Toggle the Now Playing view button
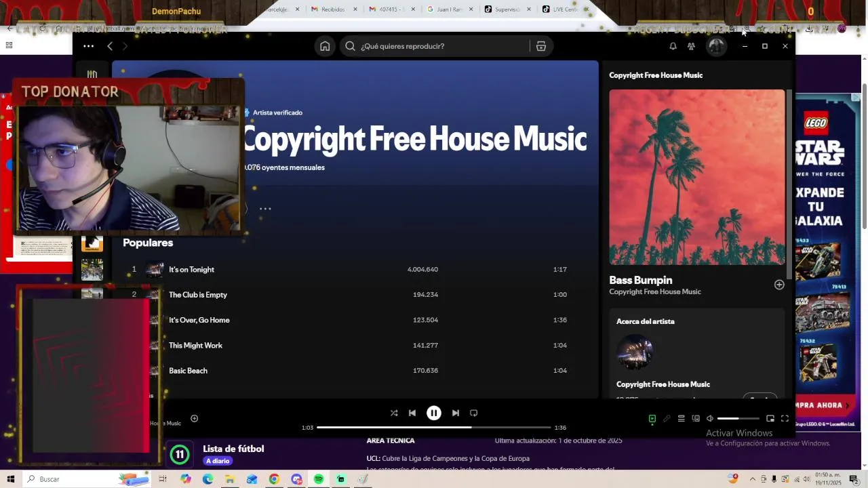868x488 pixels. coord(652,419)
